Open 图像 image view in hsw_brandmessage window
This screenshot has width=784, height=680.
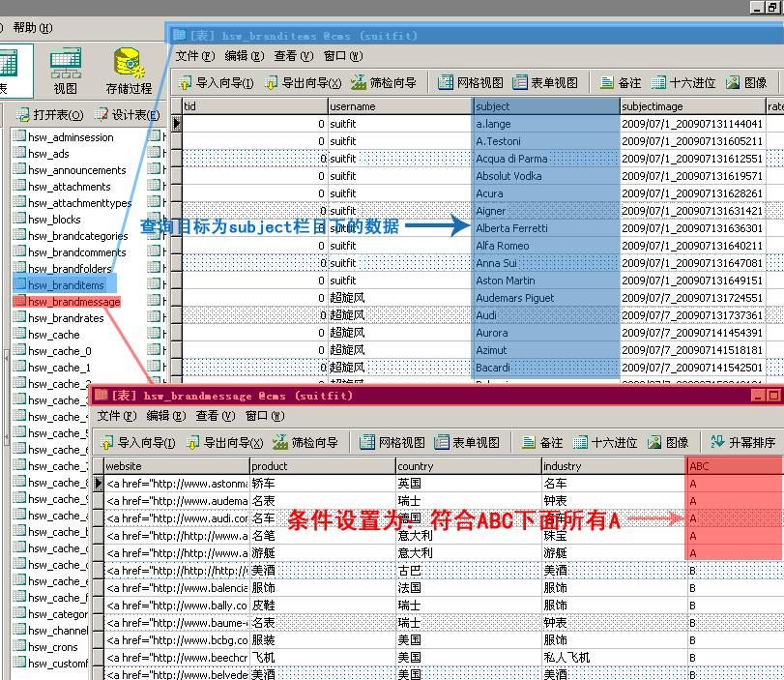[x=669, y=442]
